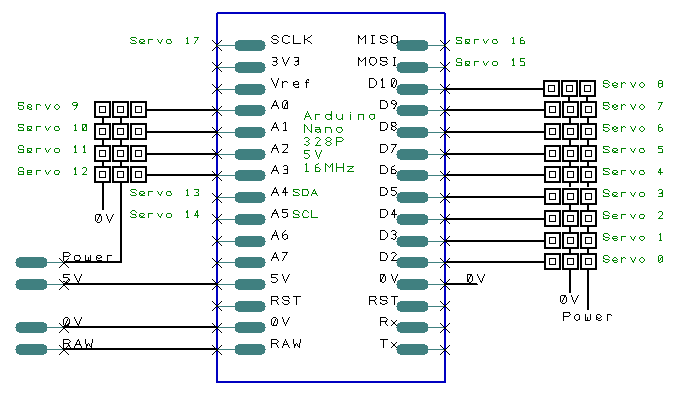The image size is (675, 394).
Task: Click Servo 9 header's first pin
Action: (102, 109)
